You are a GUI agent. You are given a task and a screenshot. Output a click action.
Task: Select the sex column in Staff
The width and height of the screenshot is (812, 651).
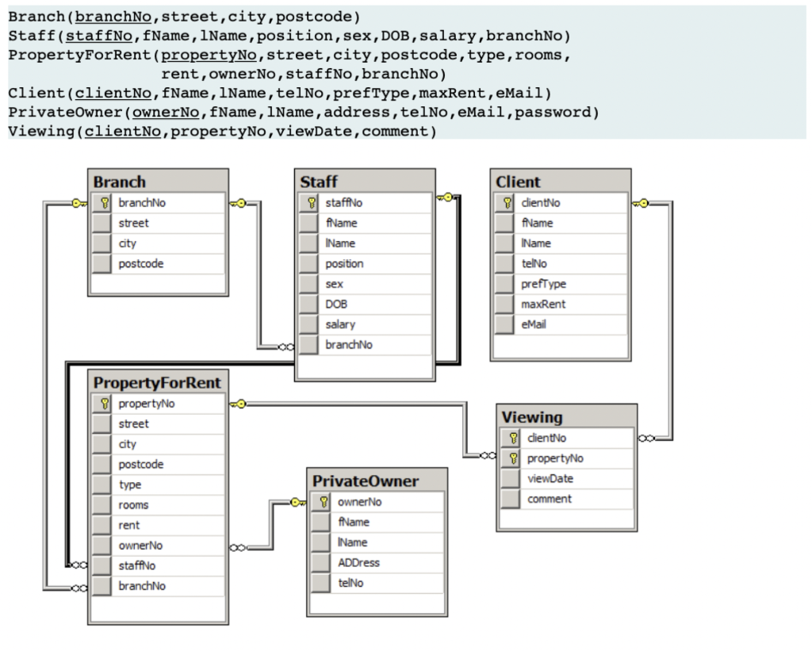coord(365,284)
